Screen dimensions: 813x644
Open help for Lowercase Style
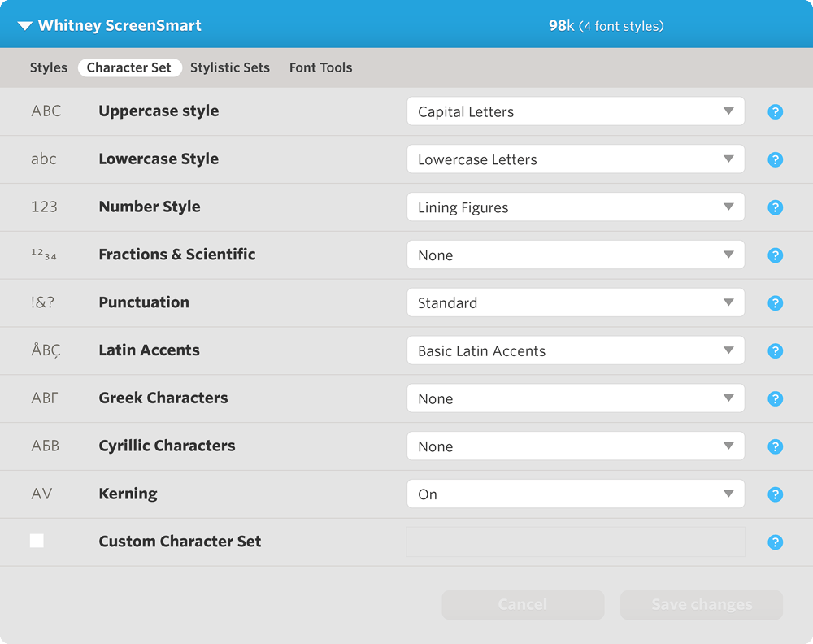[x=775, y=159]
